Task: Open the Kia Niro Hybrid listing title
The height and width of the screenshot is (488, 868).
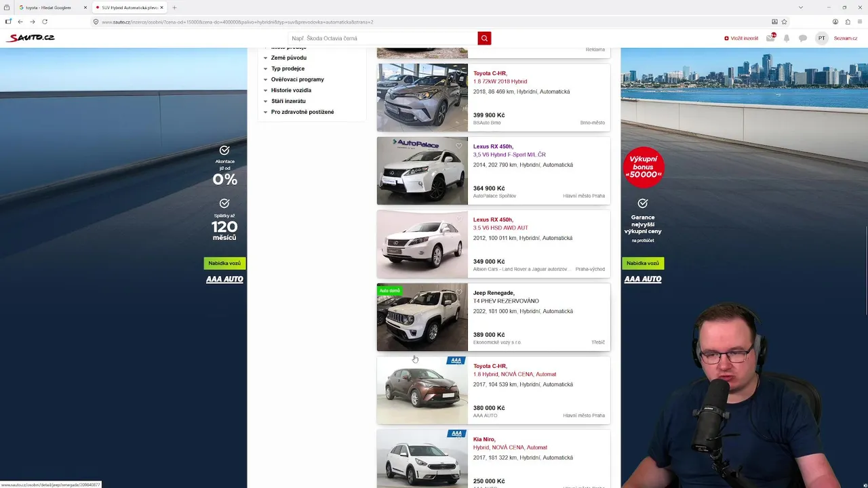Action: (510, 443)
